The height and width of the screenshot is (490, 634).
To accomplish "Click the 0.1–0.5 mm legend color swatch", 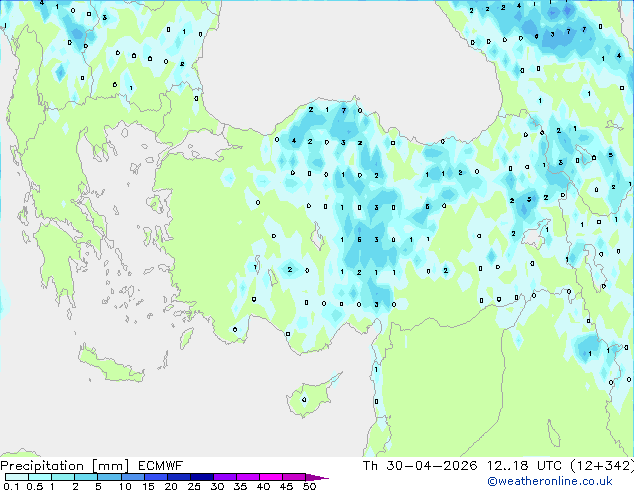I will (x=17, y=477).
